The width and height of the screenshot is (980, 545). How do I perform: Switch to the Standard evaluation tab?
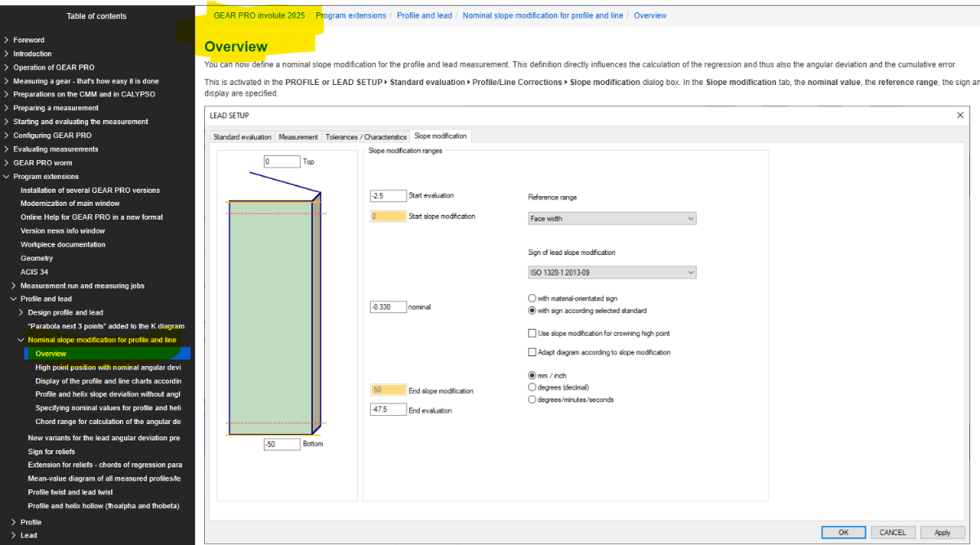(x=241, y=136)
